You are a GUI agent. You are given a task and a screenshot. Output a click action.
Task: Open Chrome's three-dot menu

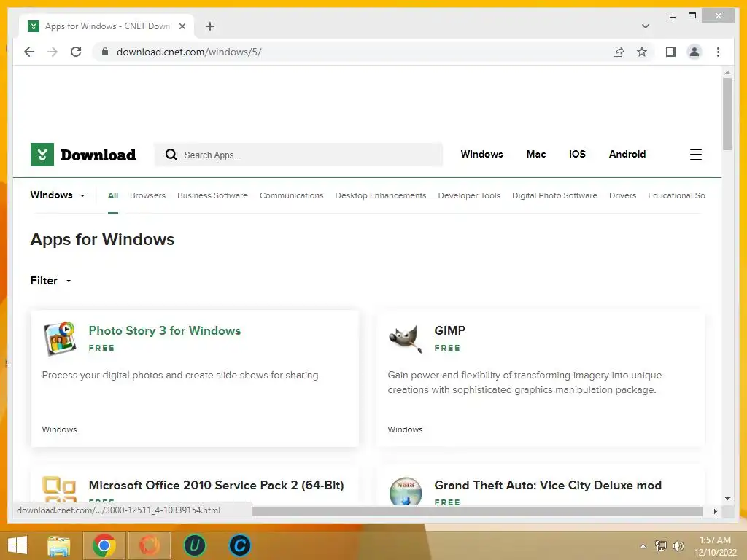click(718, 52)
